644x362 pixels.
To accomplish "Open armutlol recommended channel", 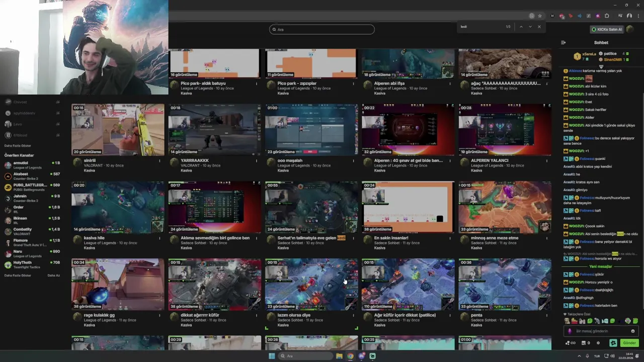I will tap(31, 165).
